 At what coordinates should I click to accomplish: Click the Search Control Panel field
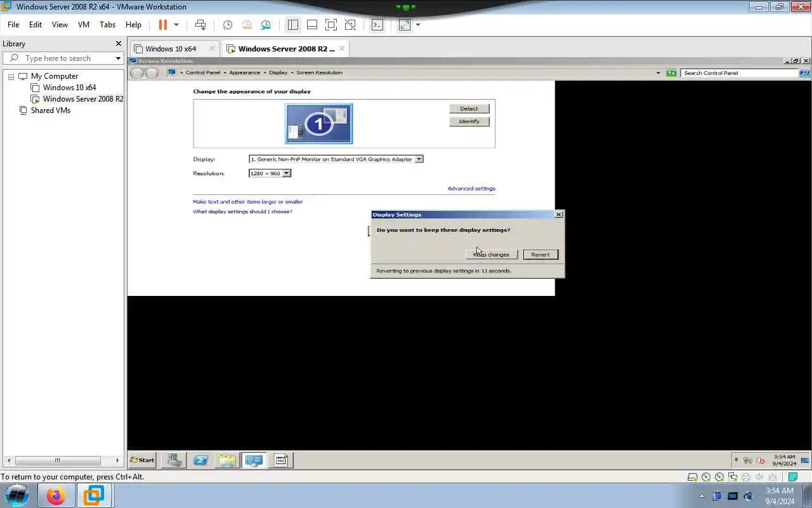740,73
